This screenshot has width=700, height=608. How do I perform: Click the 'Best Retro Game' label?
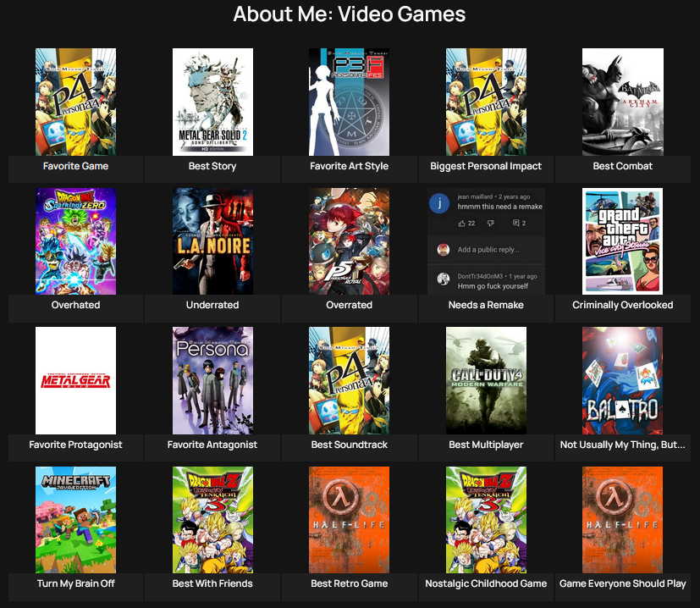(x=349, y=583)
